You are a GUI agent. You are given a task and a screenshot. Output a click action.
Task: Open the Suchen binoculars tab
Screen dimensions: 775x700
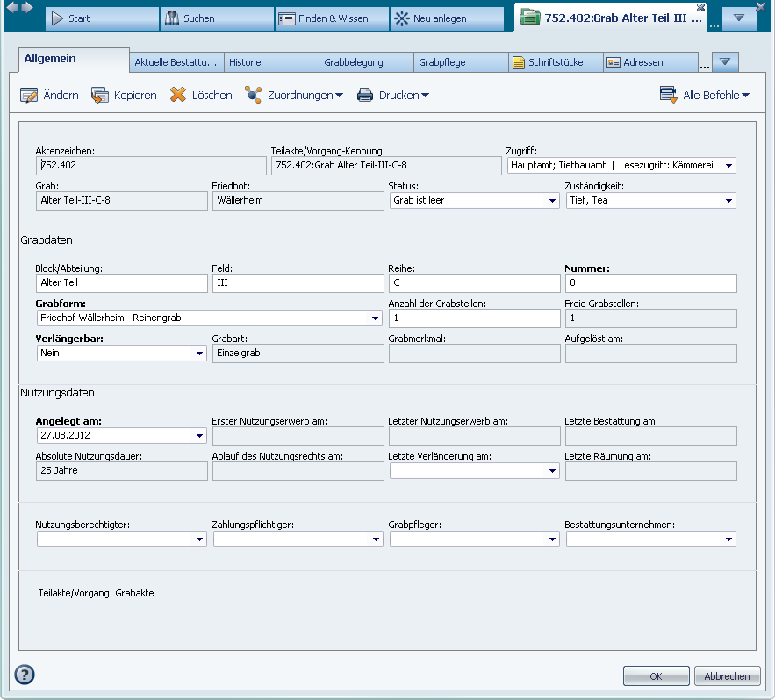point(217,18)
